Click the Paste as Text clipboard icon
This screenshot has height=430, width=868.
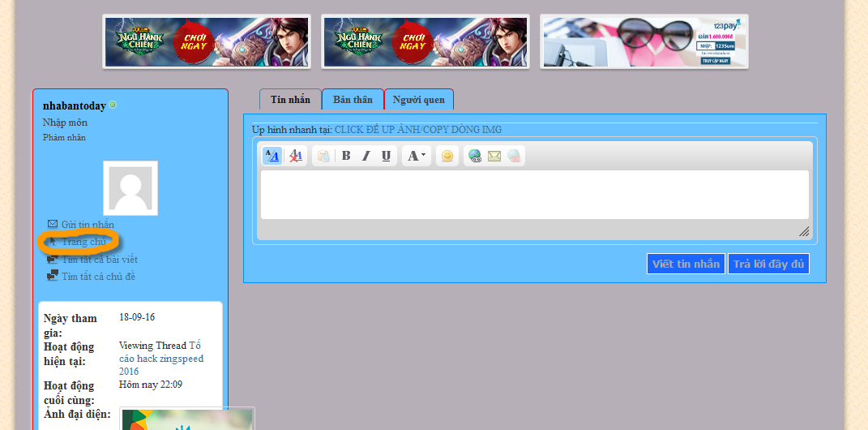pyautogui.click(x=324, y=157)
